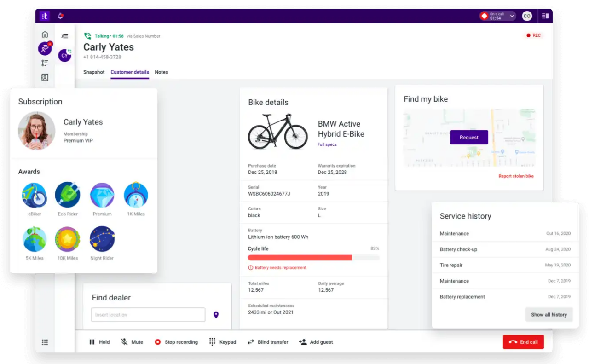Viewport: 589px width, 364px height.
Task: Click the Report stolen bike link
Action: click(516, 176)
